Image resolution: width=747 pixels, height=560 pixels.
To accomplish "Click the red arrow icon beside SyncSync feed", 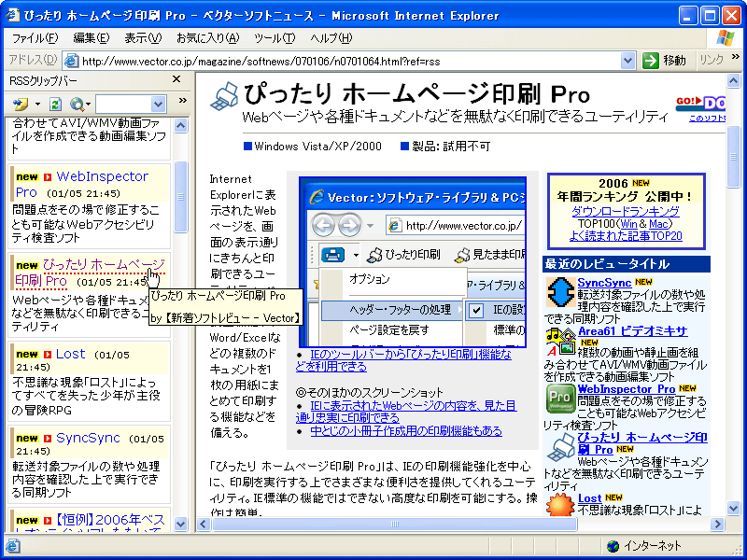I will point(48,439).
